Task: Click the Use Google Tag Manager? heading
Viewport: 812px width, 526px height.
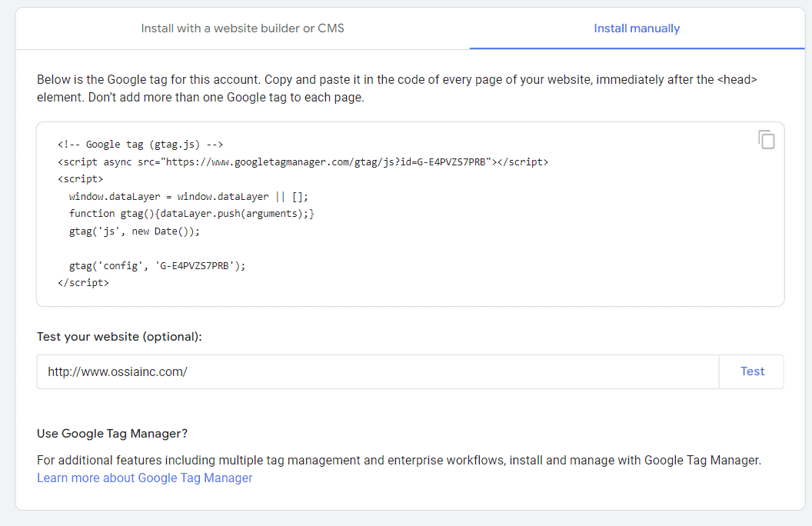Action: pos(111,433)
